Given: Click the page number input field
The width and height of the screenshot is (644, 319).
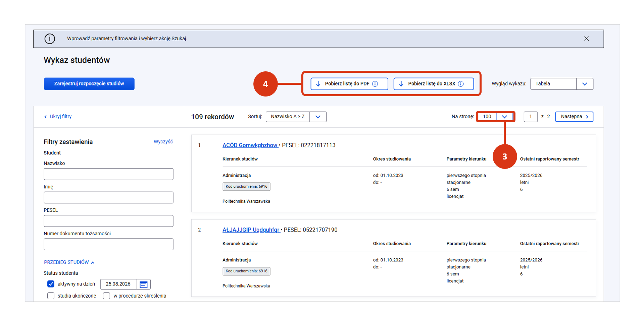Looking at the screenshot, I should [531, 117].
